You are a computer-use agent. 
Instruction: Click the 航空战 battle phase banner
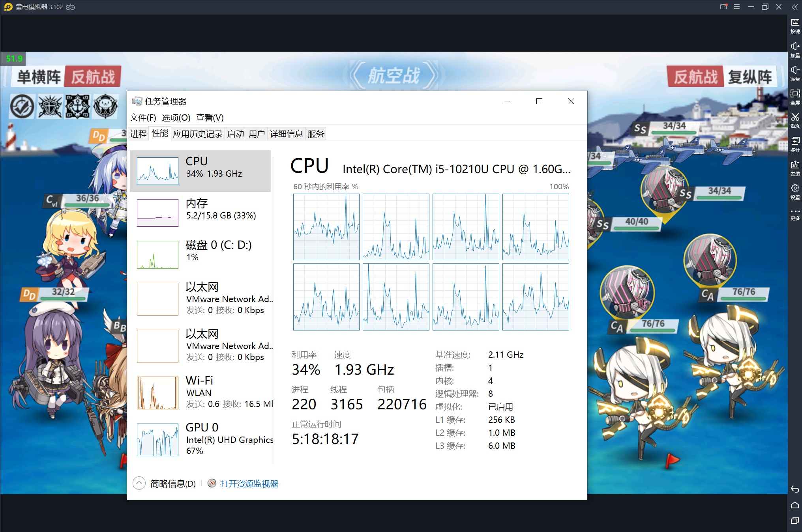[x=394, y=75]
